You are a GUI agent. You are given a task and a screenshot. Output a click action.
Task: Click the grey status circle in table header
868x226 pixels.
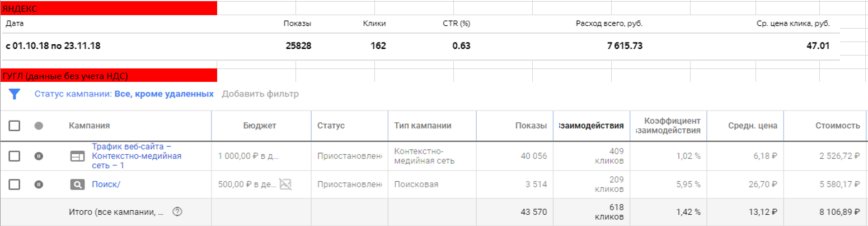(39, 126)
